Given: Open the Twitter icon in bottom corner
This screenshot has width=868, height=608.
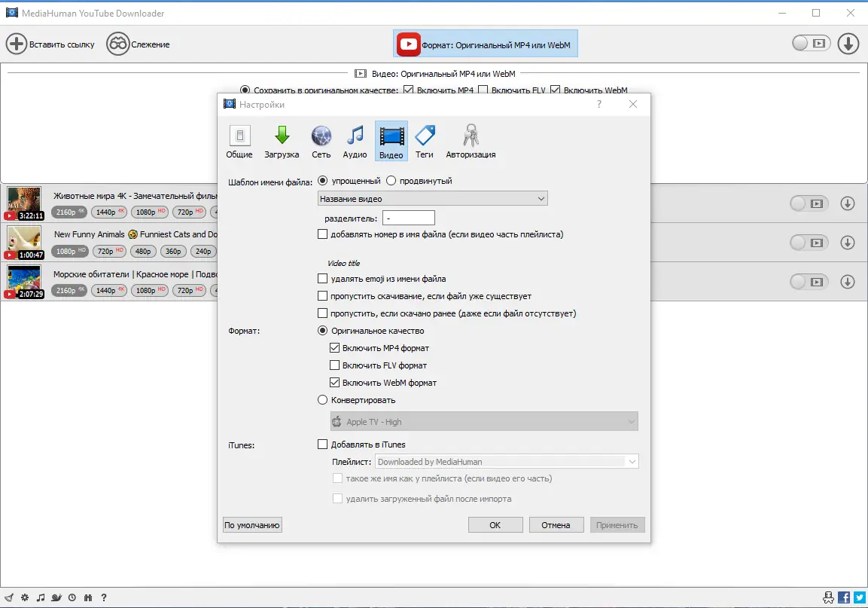Looking at the screenshot, I should [860, 597].
